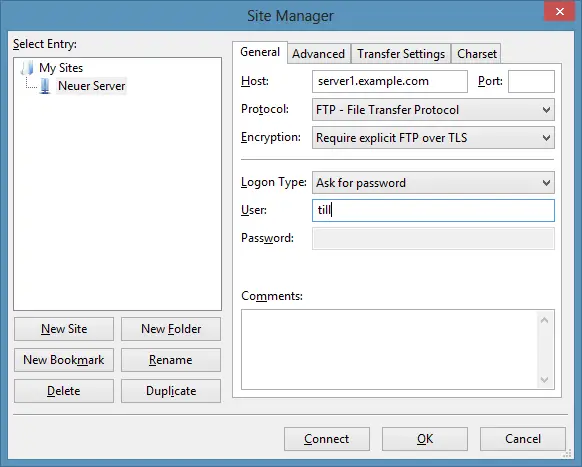Click the Neuer Server site icon
The width and height of the screenshot is (582, 467).
pyautogui.click(x=45, y=86)
